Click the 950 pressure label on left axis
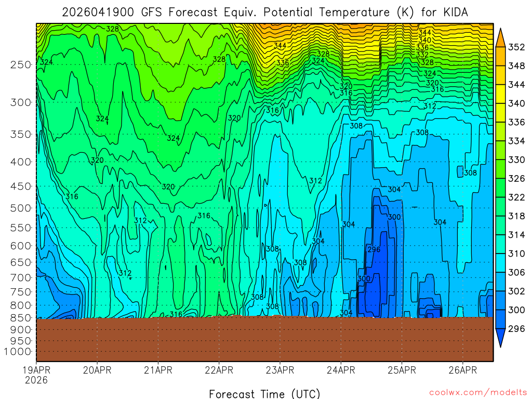 coord(21,341)
